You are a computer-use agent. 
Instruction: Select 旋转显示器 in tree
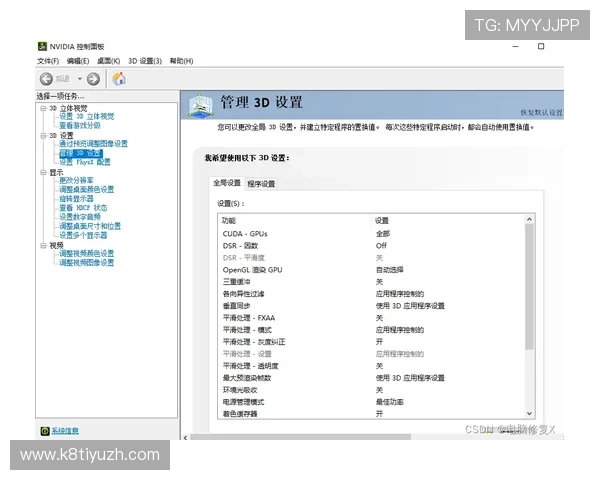(x=76, y=199)
